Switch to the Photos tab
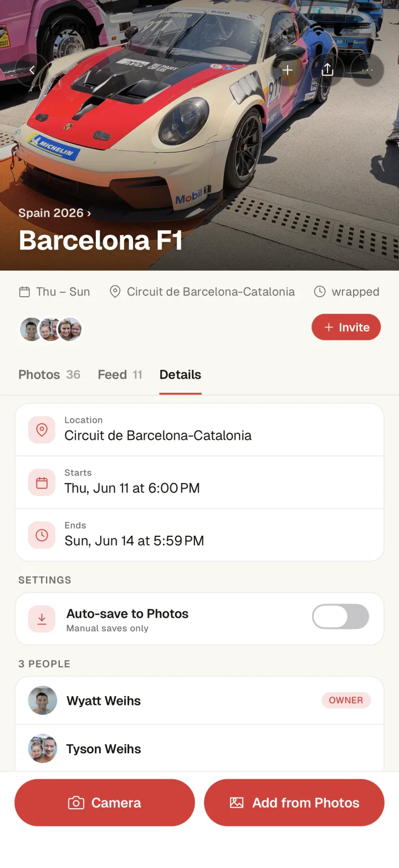This screenshot has height=868, width=399. (49, 374)
